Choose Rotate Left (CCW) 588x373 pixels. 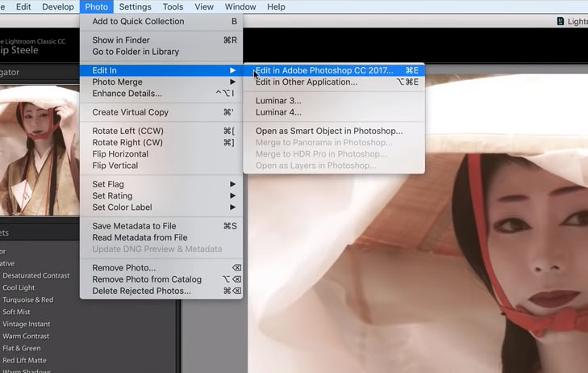[161, 131]
